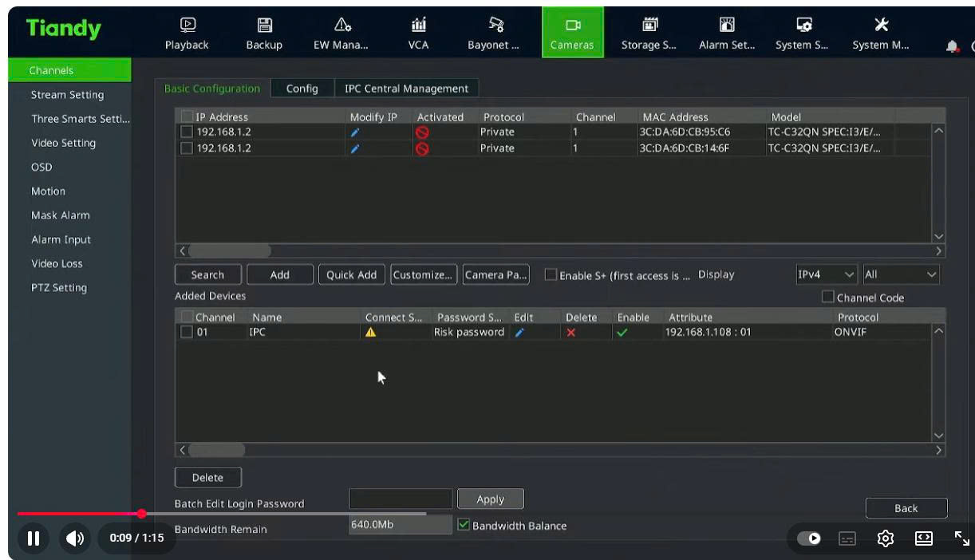Click the Batch Edit Login Password field

401,499
